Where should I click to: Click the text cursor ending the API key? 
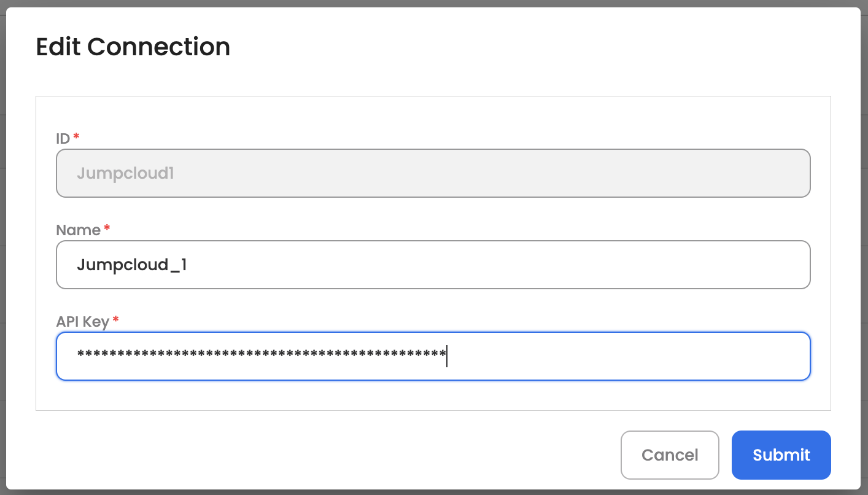tap(447, 356)
